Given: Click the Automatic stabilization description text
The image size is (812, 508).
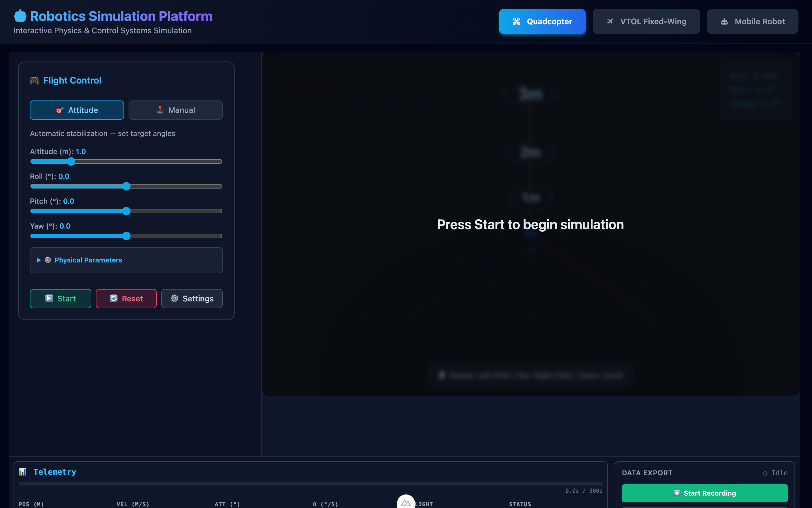Looking at the screenshot, I should (x=103, y=133).
